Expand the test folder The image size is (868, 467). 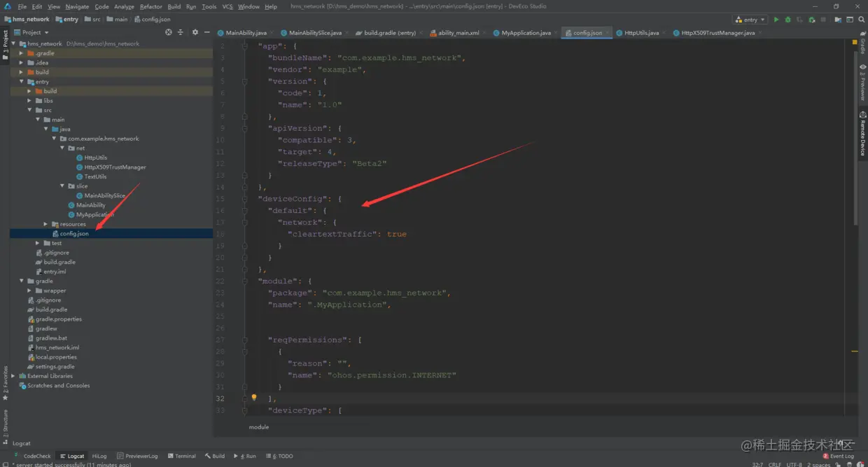(x=38, y=243)
